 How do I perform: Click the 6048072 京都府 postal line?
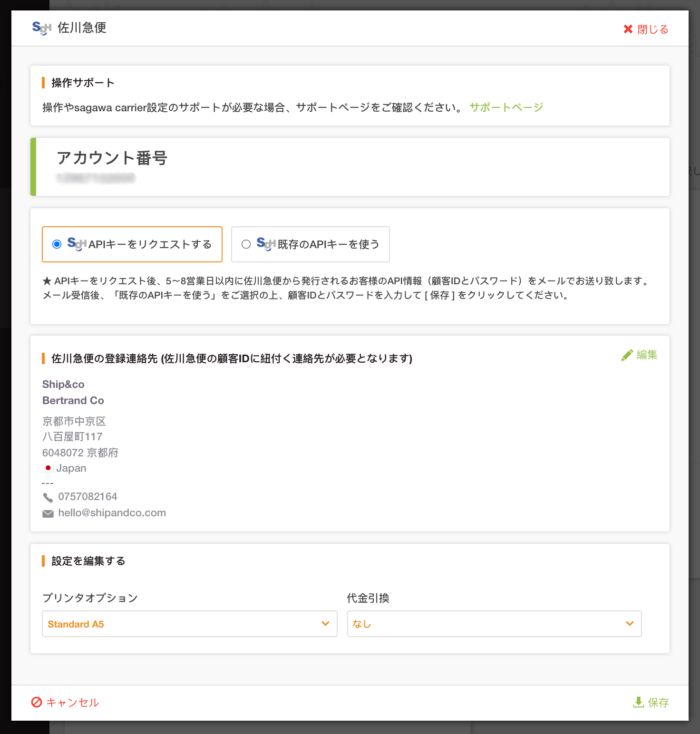tap(80, 453)
